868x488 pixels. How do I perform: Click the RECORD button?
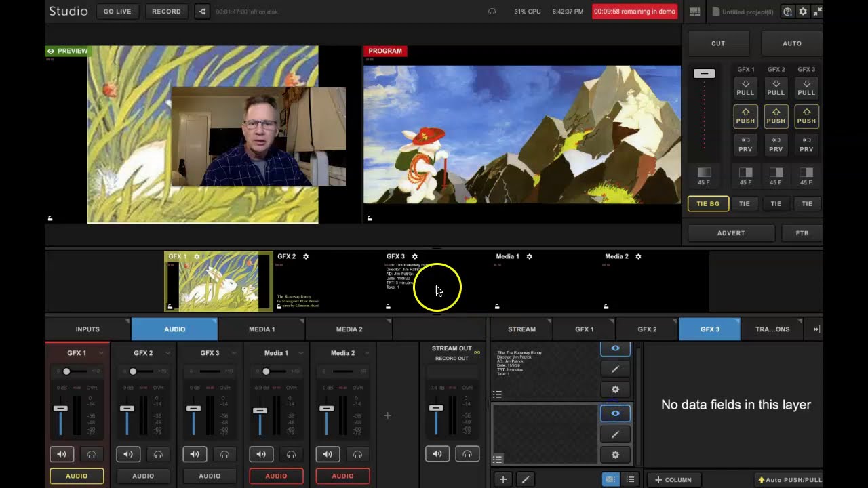166,12
